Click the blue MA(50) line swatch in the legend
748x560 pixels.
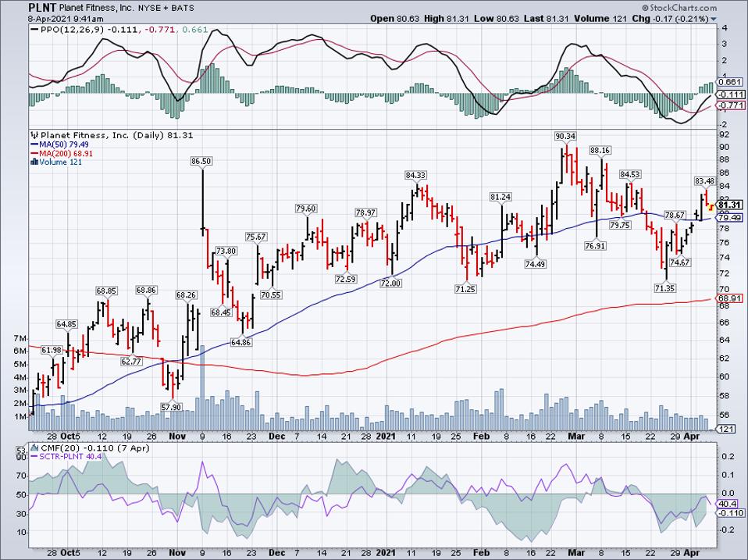(34, 144)
